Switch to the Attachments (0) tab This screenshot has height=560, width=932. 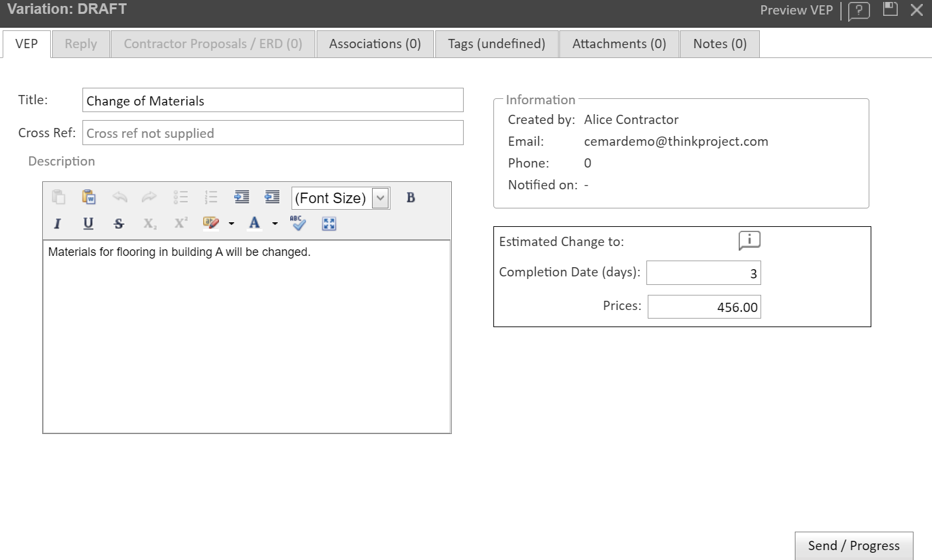(x=619, y=44)
